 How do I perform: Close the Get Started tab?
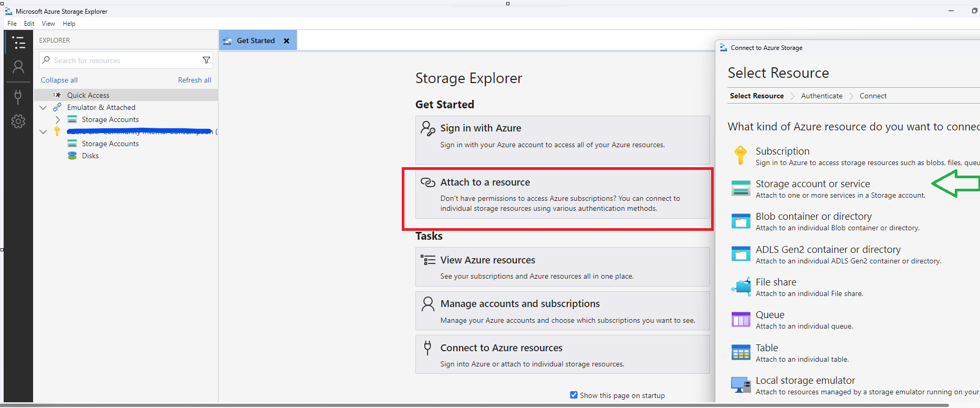pos(287,41)
